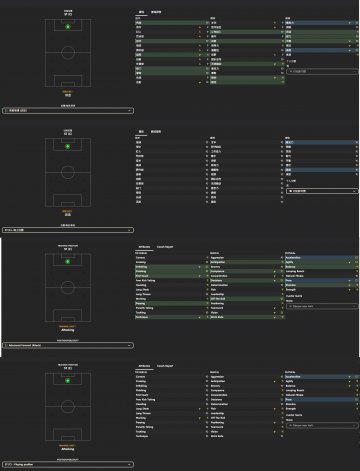
Task: Click green position marker on second Chinese pitch
Action: (x=68, y=146)
